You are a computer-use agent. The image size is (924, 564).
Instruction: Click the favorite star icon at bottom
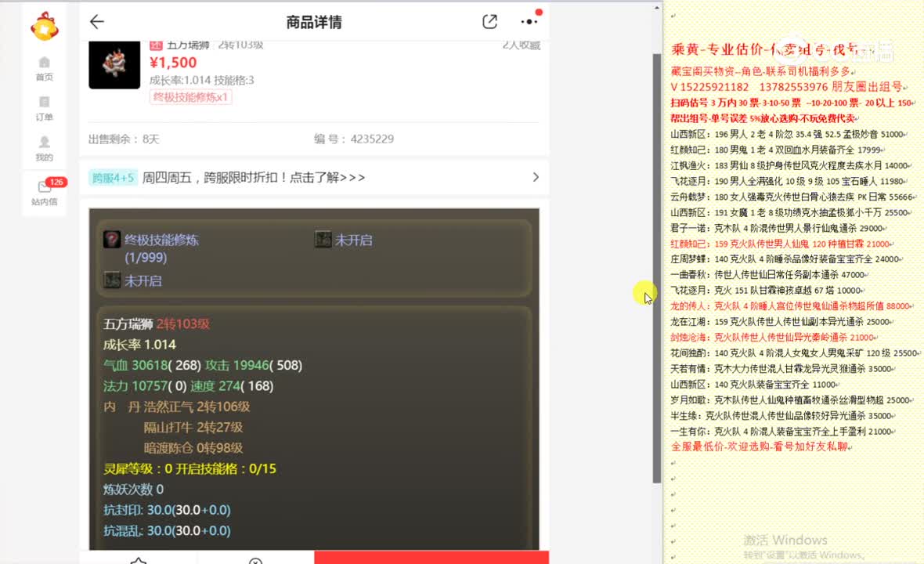(x=138, y=560)
